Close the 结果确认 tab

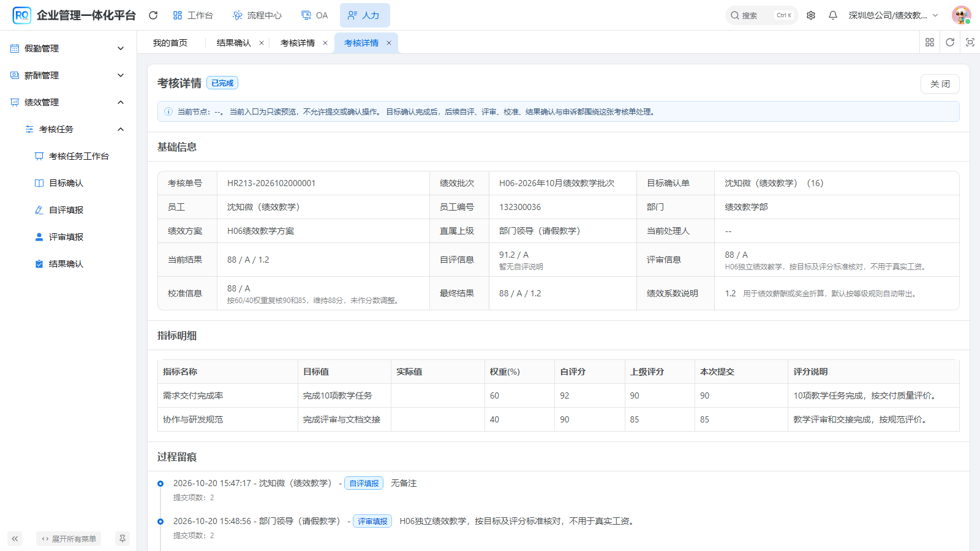pos(262,43)
